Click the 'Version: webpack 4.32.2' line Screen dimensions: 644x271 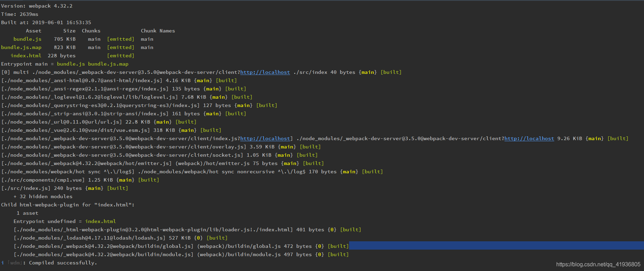point(37,6)
